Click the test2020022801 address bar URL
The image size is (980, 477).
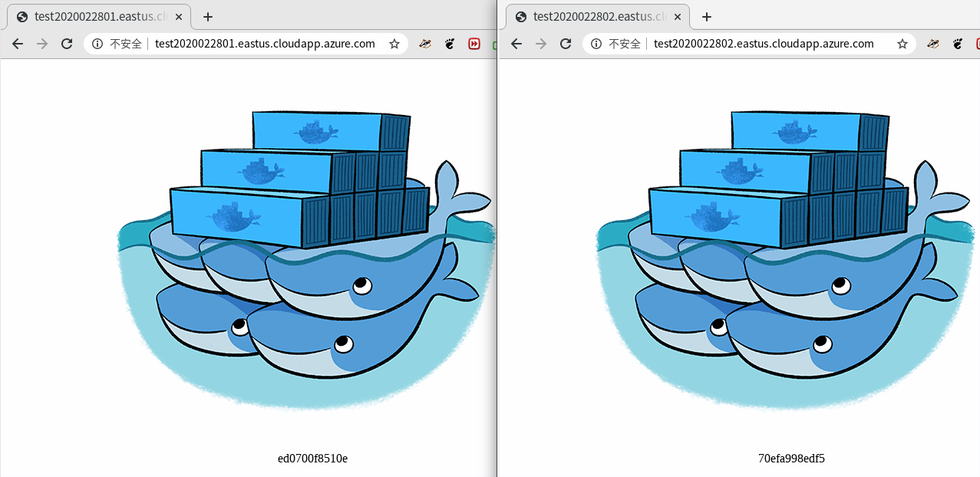(265, 44)
